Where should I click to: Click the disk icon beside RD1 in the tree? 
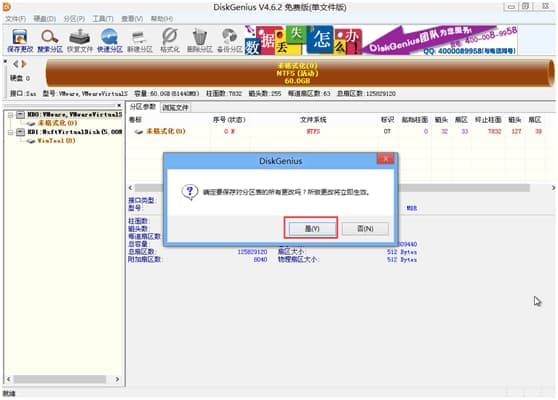click(x=21, y=132)
